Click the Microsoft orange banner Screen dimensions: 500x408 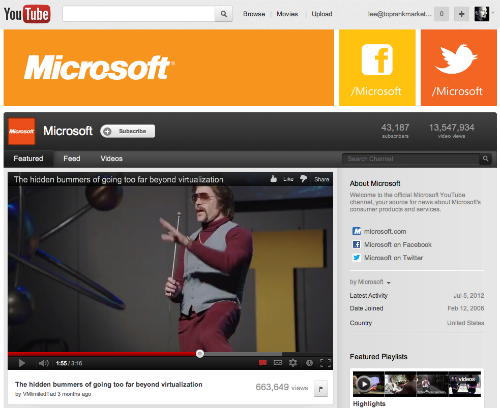click(169, 68)
